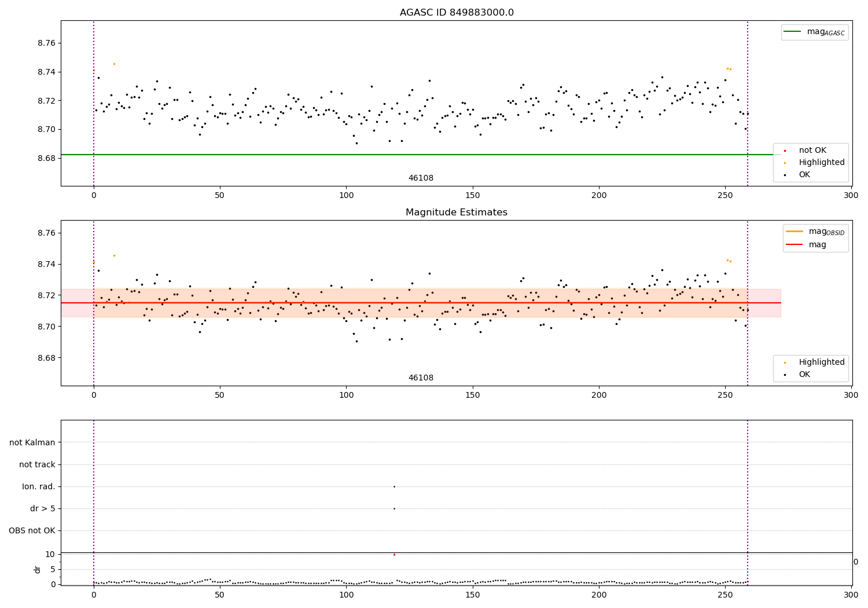Click x-tick '50' in the middle plot
This screenshot has width=868, height=608.
220,395
